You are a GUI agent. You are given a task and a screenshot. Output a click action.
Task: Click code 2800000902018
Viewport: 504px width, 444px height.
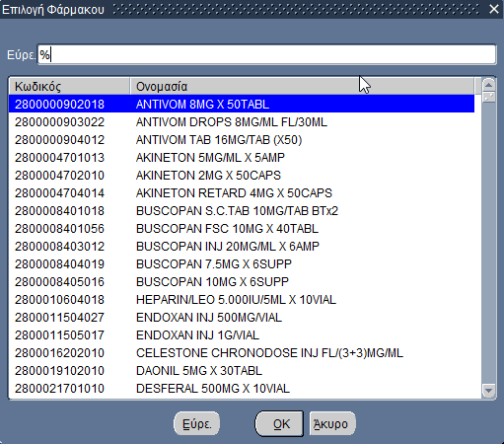point(59,105)
